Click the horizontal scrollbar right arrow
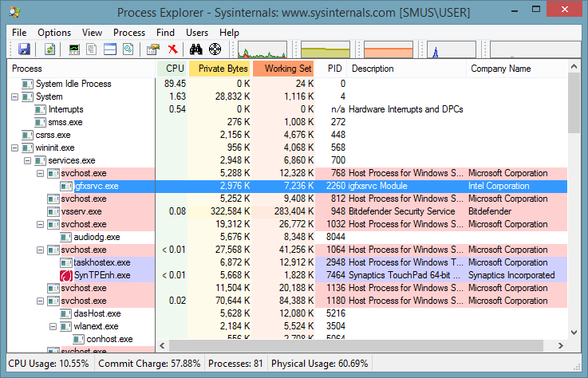This screenshot has width=588, height=378. click(560, 345)
